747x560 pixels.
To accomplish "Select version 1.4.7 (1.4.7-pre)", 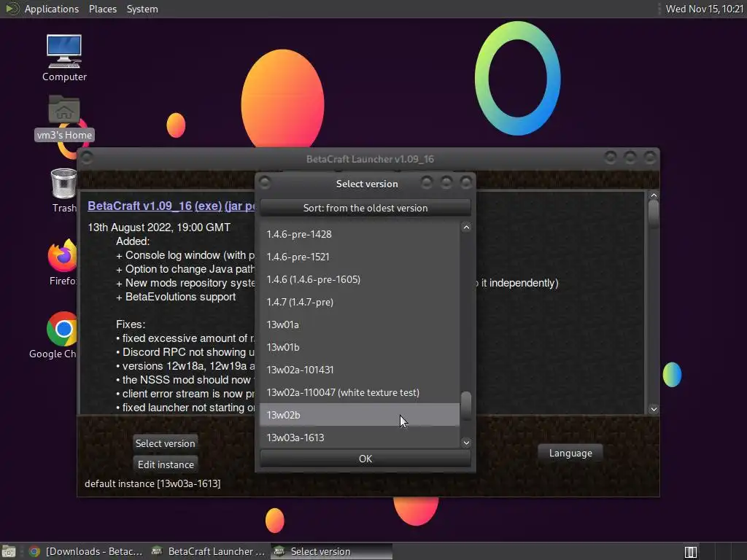I will (360, 302).
